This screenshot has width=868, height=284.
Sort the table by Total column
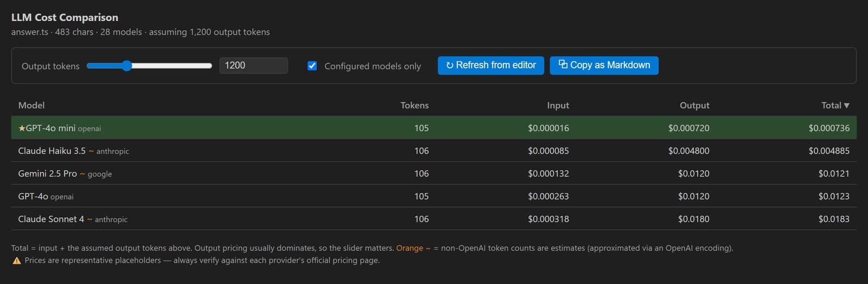click(835, 105)
